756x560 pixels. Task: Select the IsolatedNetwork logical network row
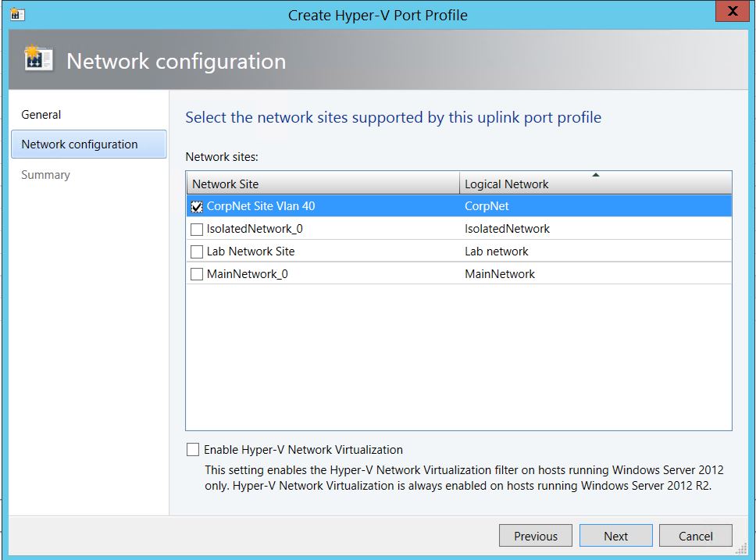507,229
